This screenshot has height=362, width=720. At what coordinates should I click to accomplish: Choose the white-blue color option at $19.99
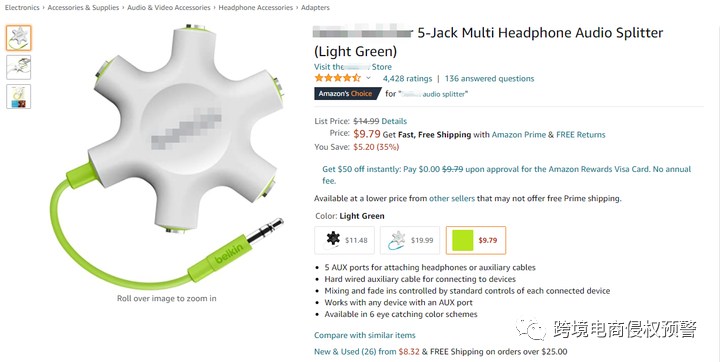[x=410, y=240]
